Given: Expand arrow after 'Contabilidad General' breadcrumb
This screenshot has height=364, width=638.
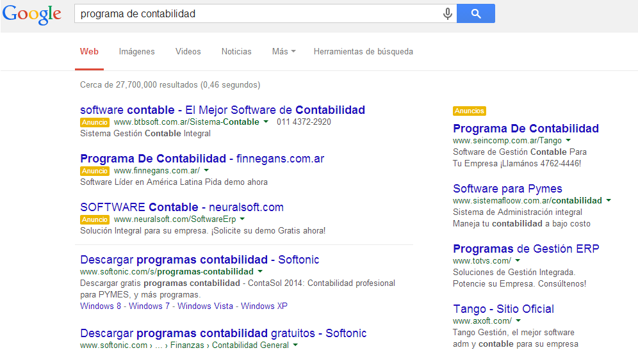Looking at the screenshot, I should tap(295, 345).
